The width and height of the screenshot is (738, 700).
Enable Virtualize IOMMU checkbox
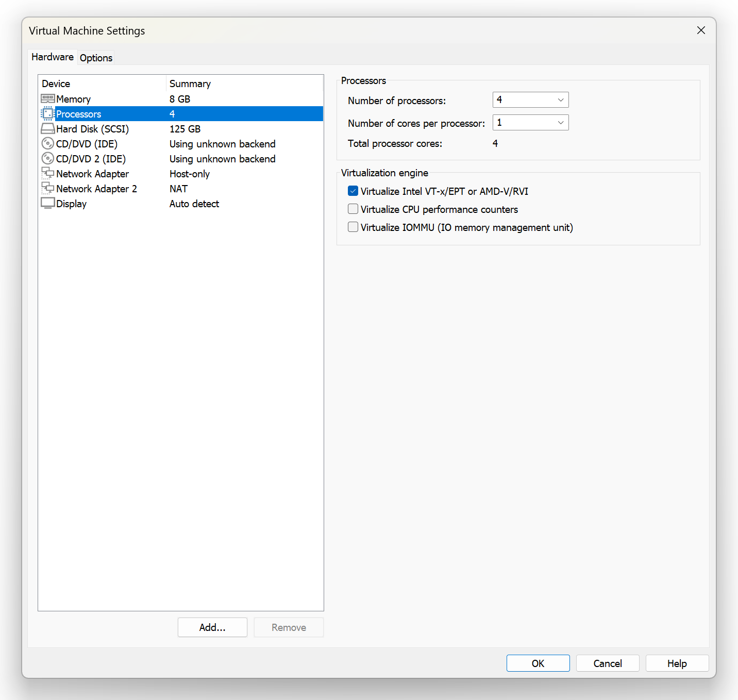(353, 227)
